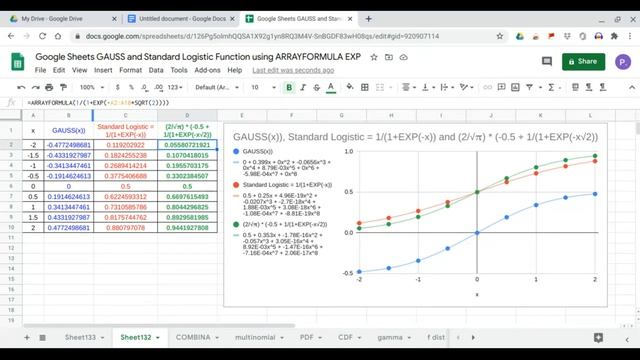Screen dimensions: 640x360
Task: Open the Edit menu
Action: (59, 70)
